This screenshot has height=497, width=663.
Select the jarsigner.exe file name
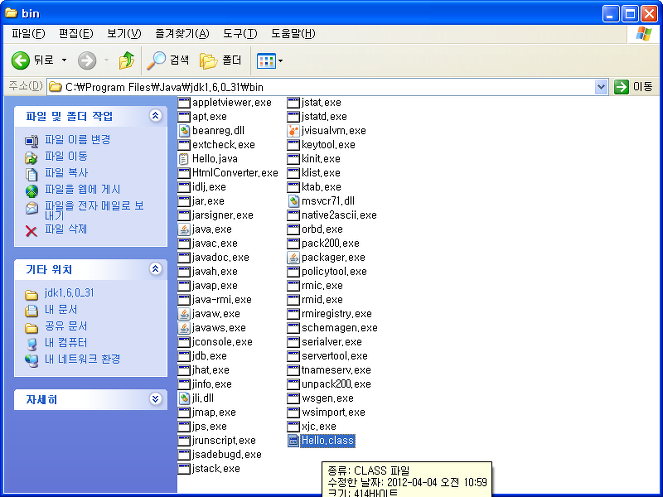coord(223,215)
